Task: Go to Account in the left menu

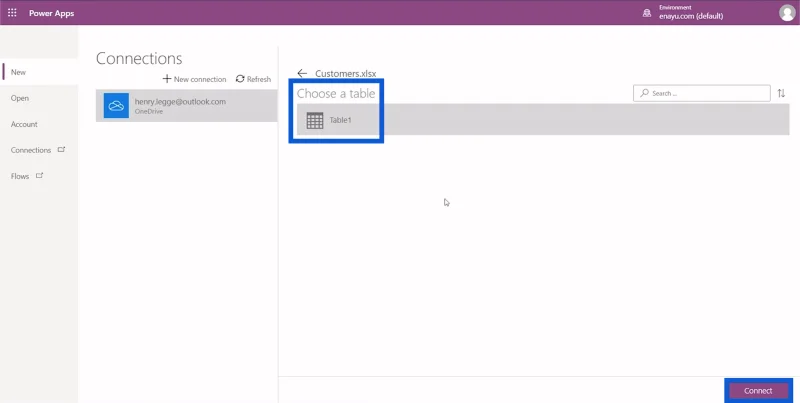Action: (x=24, y=124)
